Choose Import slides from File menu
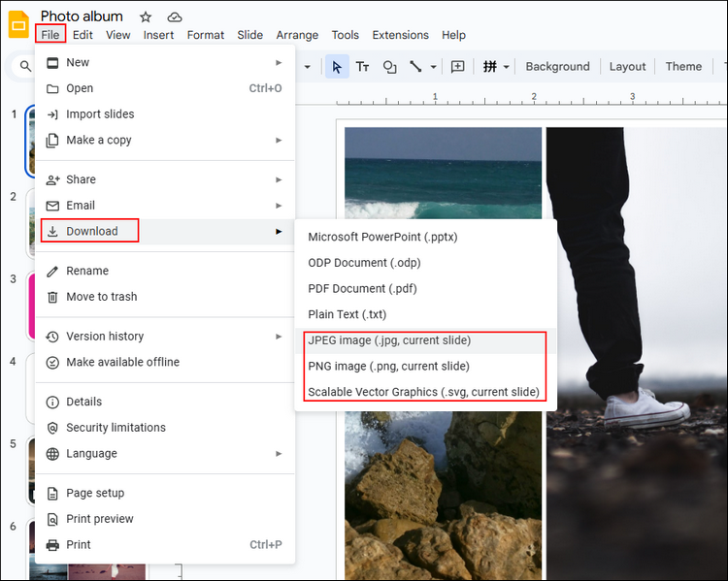 click(x=165, y=114)
